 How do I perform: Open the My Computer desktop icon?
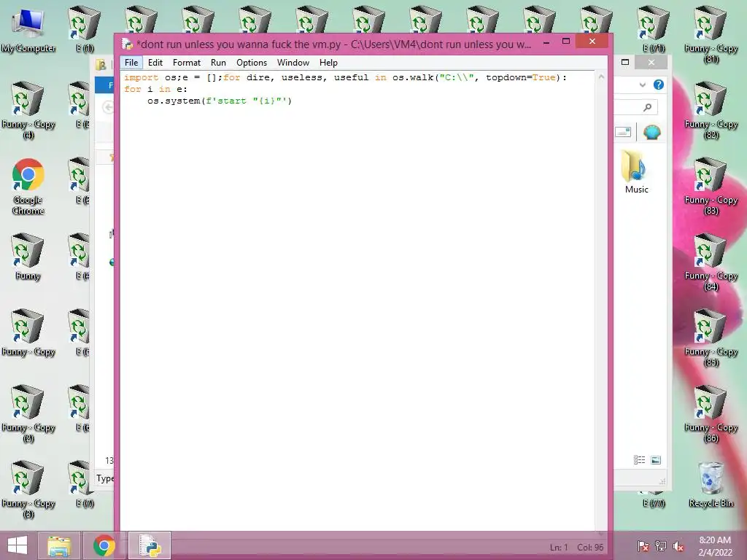(28, 29)
